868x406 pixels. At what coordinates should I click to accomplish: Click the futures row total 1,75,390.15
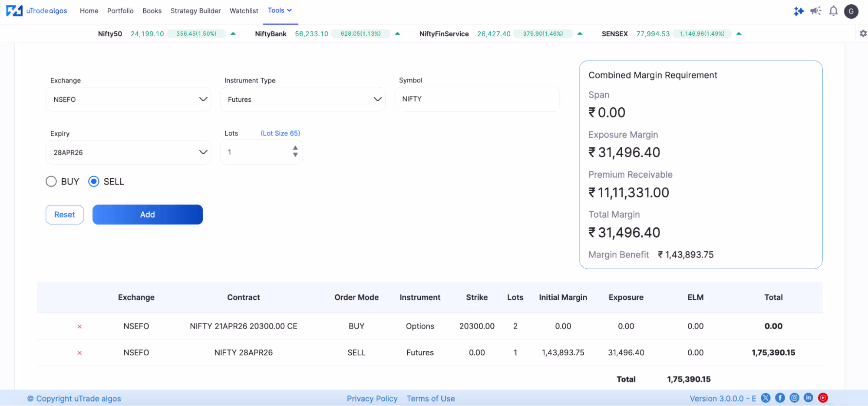coord(773,353)
